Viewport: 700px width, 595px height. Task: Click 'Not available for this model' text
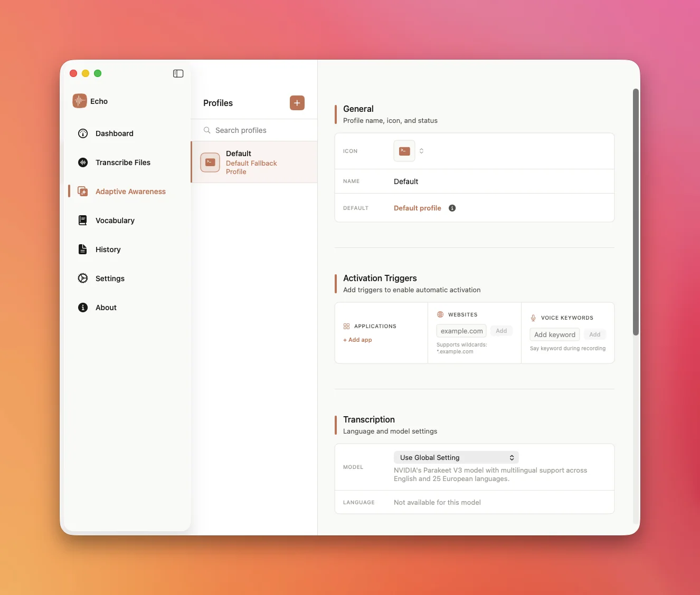pos(437,502)
